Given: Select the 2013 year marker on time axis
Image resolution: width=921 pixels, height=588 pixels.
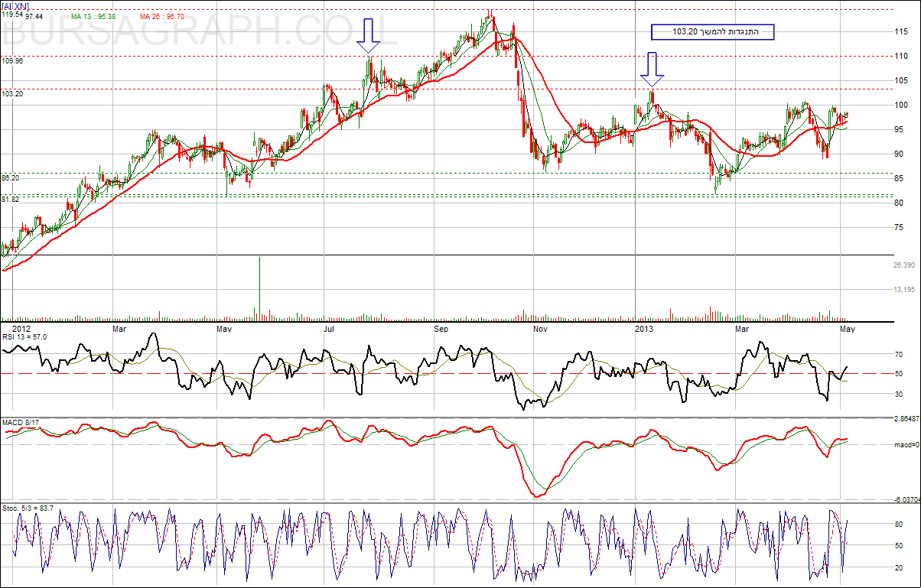Looking at the screenshot, I should [x=644, y=329].
